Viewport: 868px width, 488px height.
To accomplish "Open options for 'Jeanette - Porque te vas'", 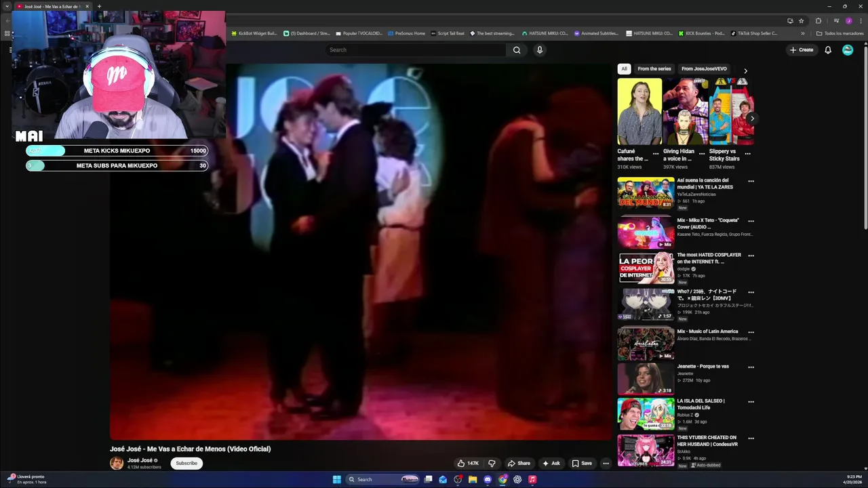I will pyautogui.click(x=751, y=367).
